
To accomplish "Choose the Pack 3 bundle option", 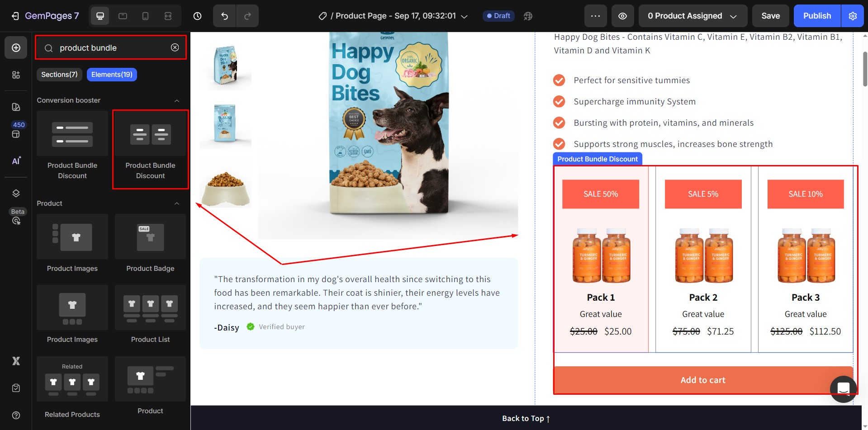I will 806,259.
